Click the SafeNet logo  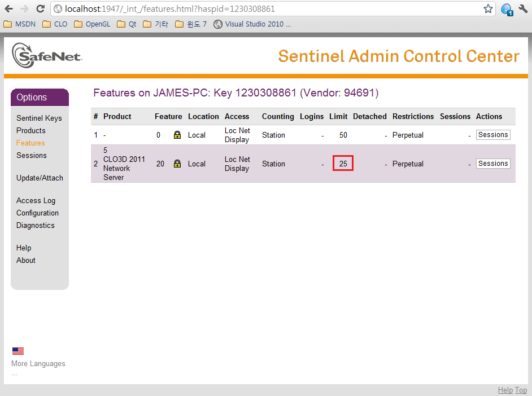(x=47, y=55)
